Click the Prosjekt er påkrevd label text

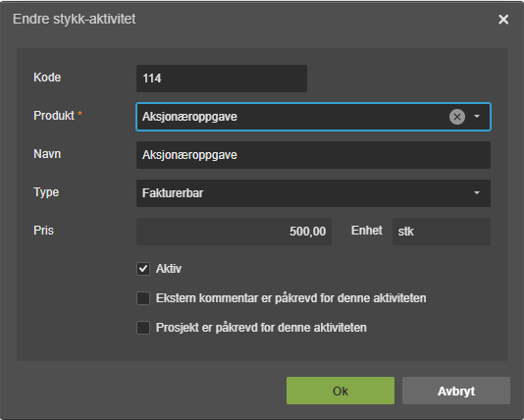coord(261,328)
